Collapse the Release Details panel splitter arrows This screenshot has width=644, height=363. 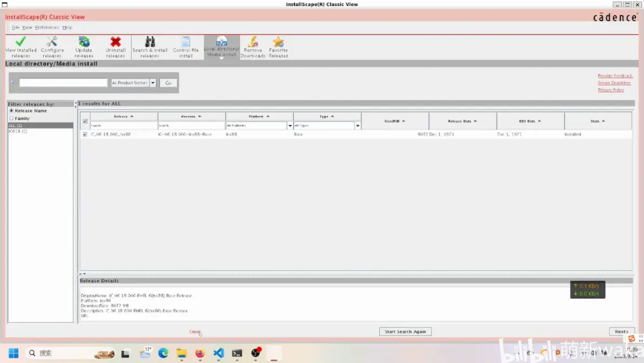click(83, 274)
